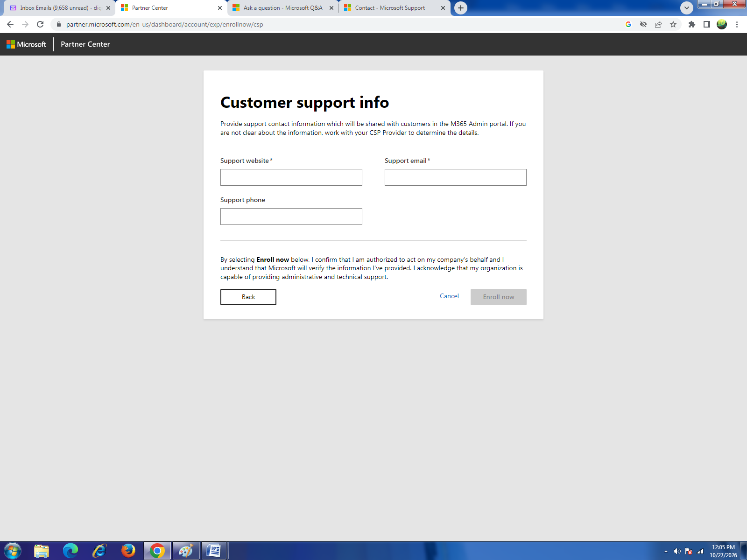The image size is (747, 560).
Task: Click the share page icon
Action: point(658,24)
